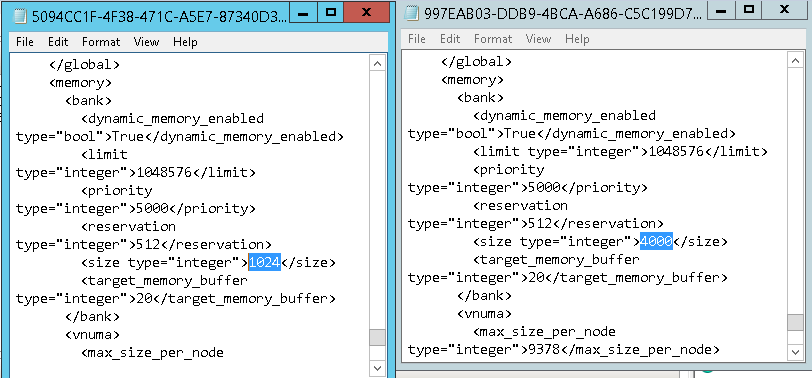Click the scroll down arrow in the left Notepad
812x378 pixels.
click(378, 368)
